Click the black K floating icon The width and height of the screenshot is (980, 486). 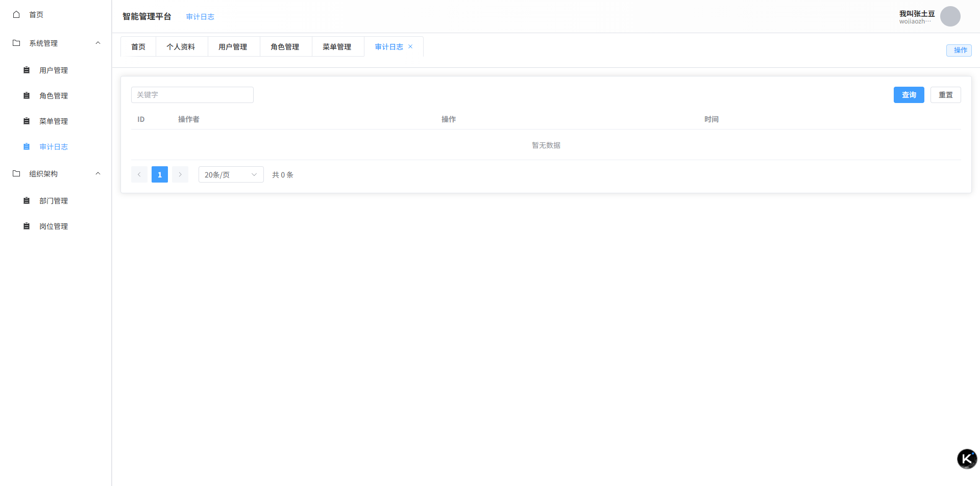[x=967, y=459]
